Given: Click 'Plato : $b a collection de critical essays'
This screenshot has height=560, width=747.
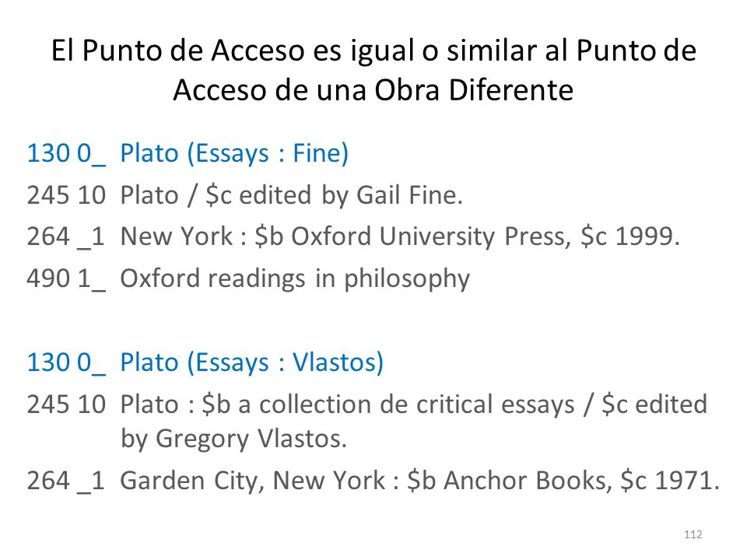Looking at the screenshot, I should [x=347, y=404].
